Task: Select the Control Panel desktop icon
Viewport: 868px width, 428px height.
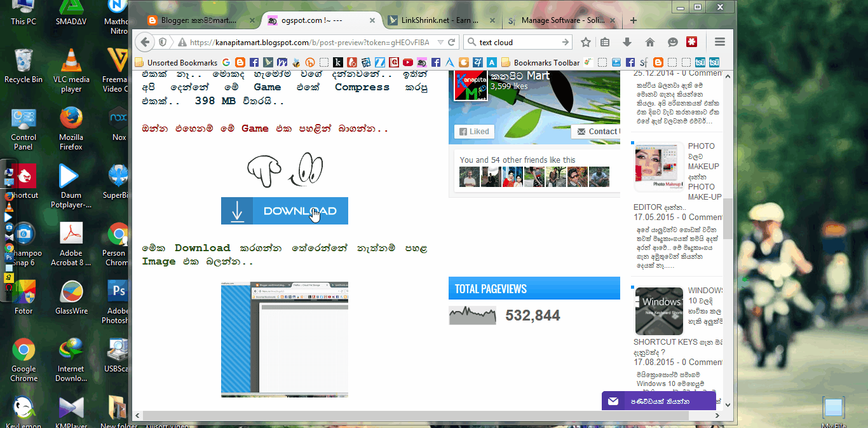Action: point(24,129)
